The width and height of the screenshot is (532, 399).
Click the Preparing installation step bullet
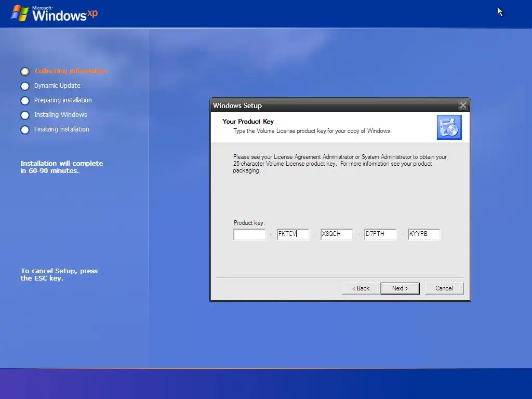pyautogui.click(x=25, y=101)
